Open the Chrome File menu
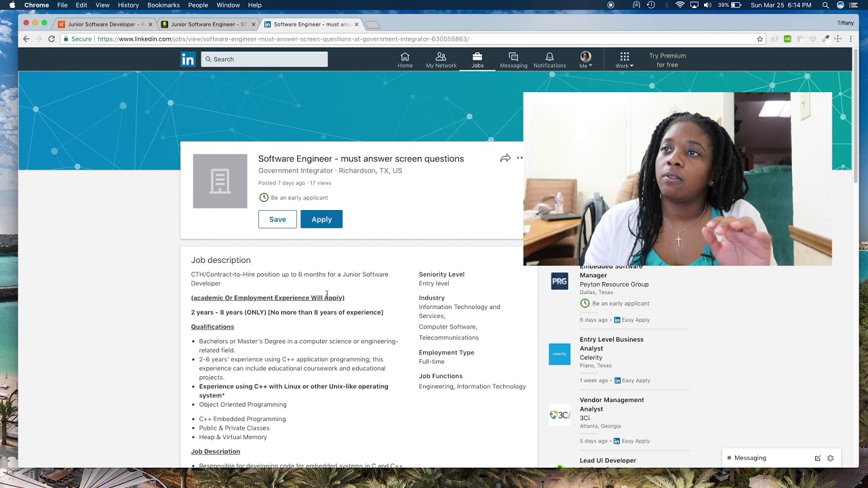 coord(62,5)
